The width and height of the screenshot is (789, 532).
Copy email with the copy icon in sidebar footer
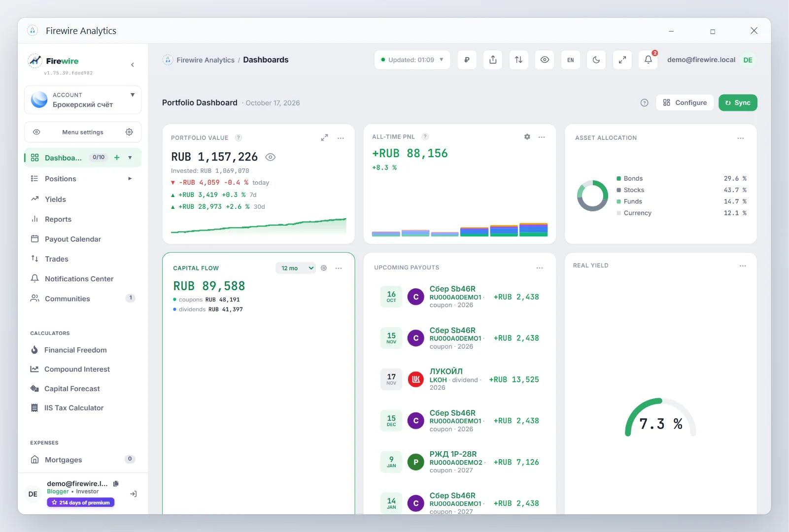116,484
